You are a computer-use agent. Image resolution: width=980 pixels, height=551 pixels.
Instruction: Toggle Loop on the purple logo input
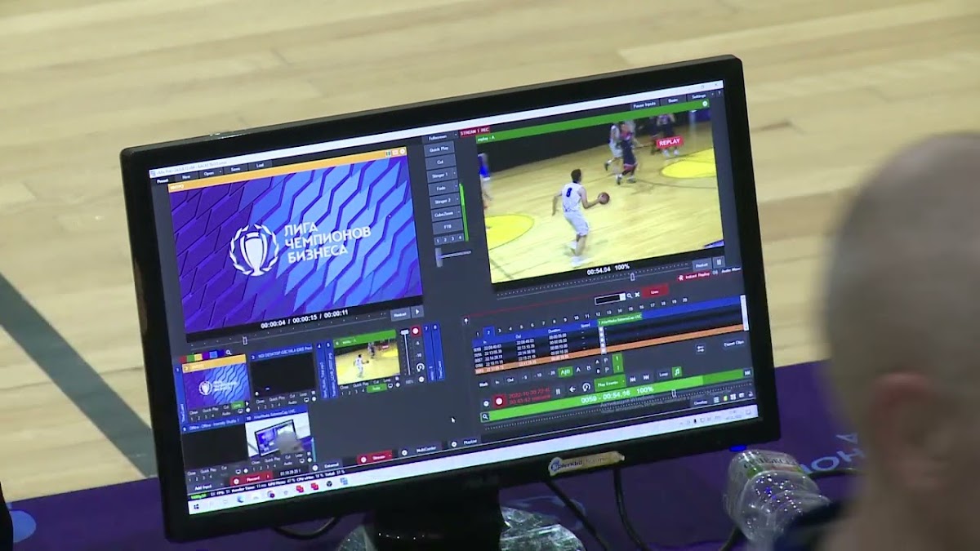click(237, 405)
